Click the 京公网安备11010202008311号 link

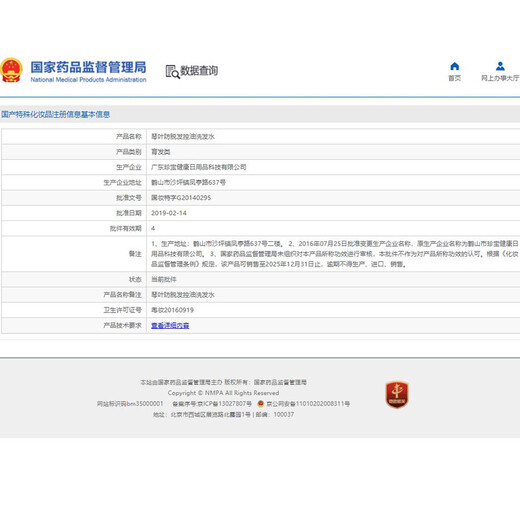pos(308,404)
